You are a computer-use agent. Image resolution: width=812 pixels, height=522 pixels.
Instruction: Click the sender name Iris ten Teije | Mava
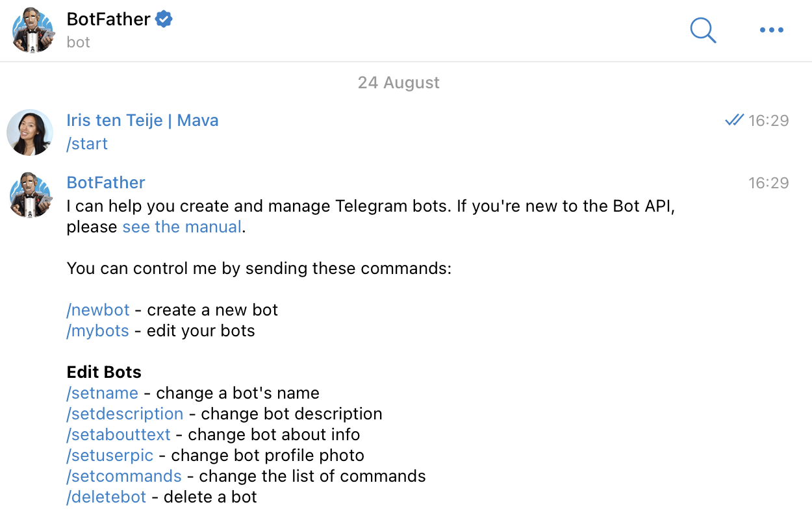tap(142, 120)
